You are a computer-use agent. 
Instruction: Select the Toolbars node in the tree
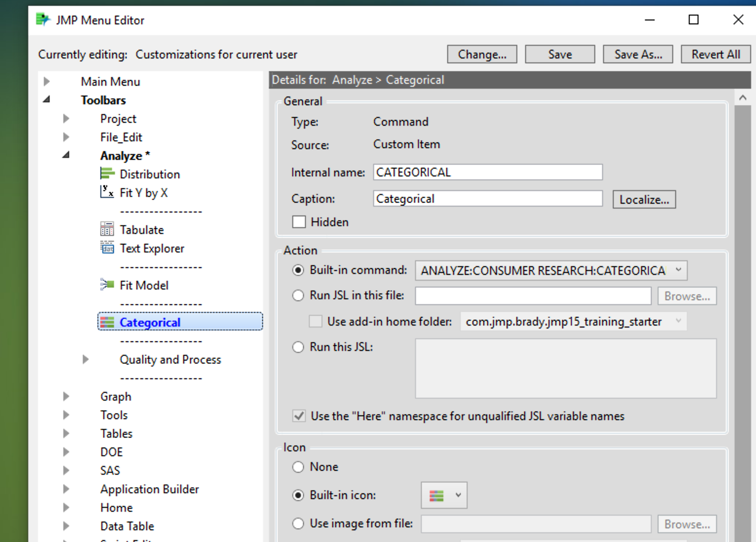tap(103, 100)
